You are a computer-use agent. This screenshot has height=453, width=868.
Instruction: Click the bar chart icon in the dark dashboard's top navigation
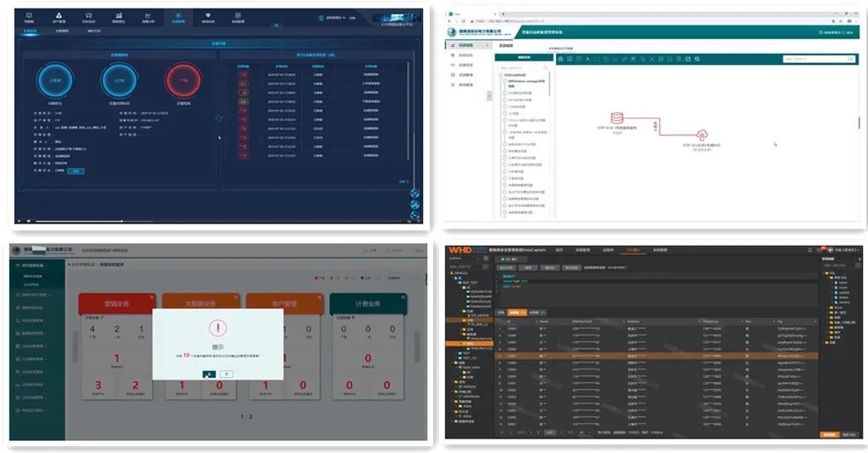119,16
